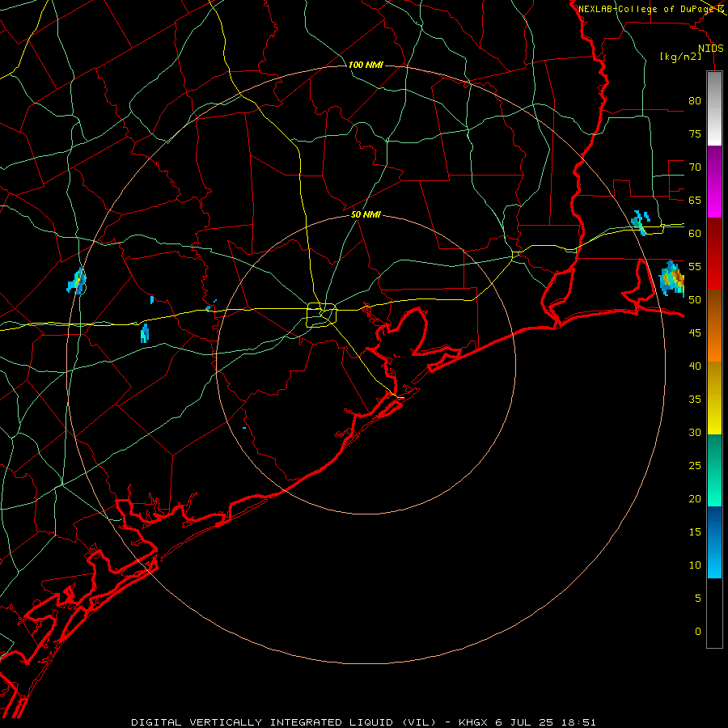Click the [kg/m2] units label
The width and height of the screenshot is (728, 728).
[x=680, y=57]
